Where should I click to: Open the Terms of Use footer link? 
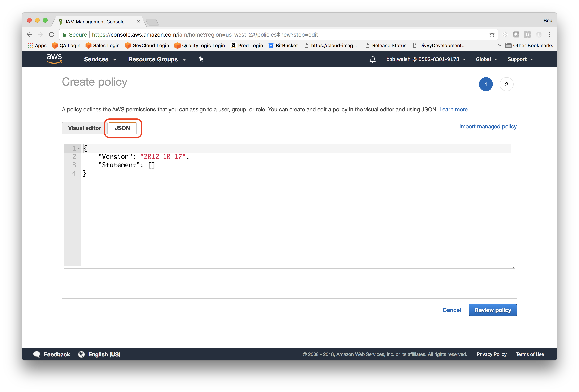pyautogui.click(x=530, y=354)
